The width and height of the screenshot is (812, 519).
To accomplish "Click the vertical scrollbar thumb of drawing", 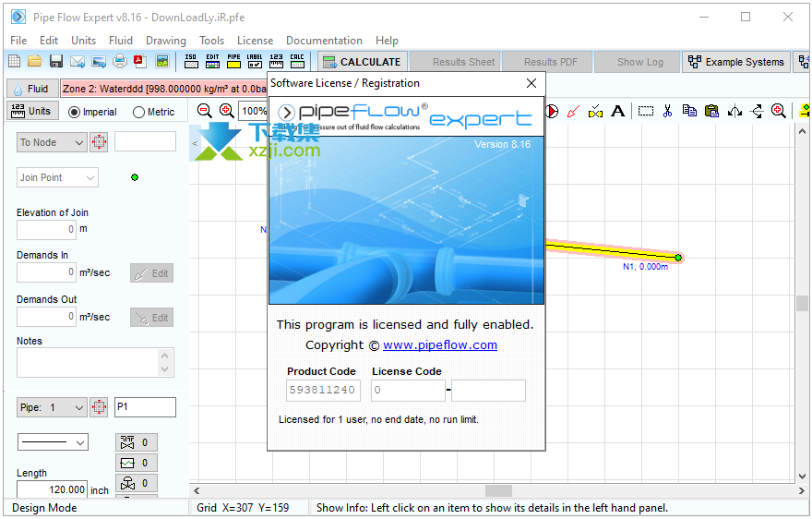I will click(x=802, y=303).
